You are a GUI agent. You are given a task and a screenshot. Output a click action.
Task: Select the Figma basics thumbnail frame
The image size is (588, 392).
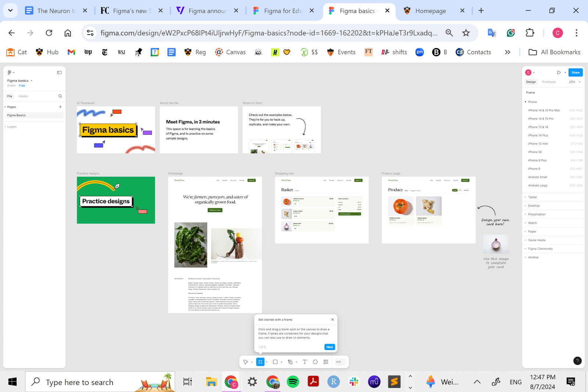[116, 130]
